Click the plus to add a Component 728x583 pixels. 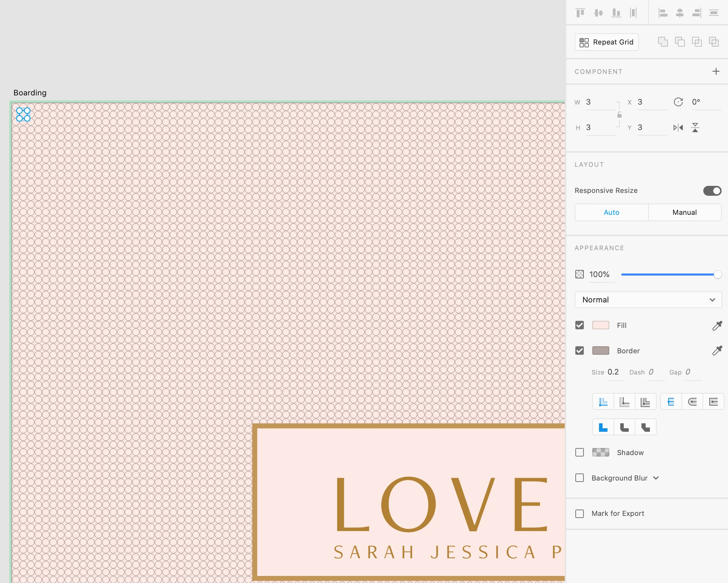point(716,71)
